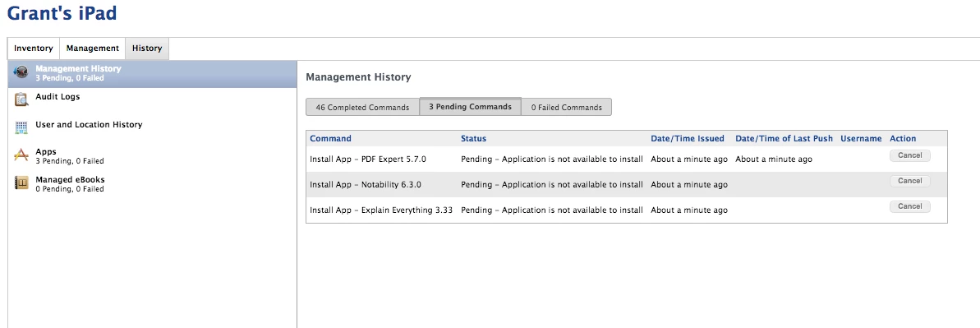Click the Management History panel heading
This screenshot has width=980, height=328.
coord(358,77)
